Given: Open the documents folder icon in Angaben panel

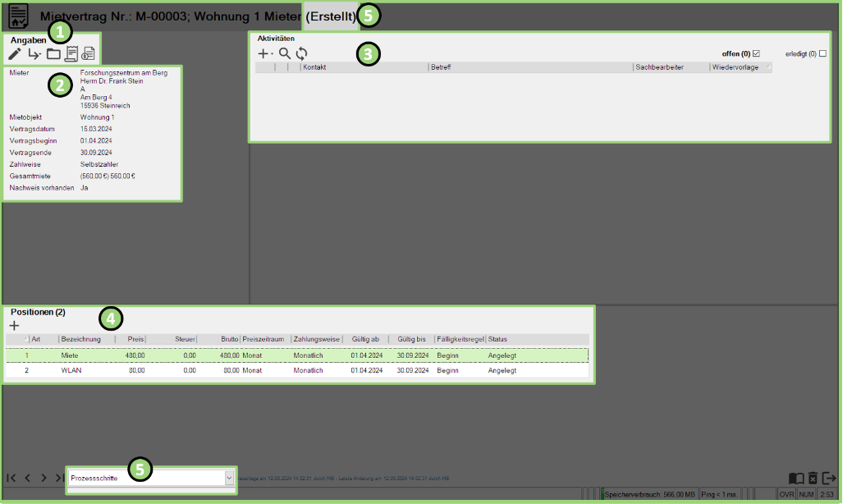Looking at the screenshot, I should tap(53, 53).
